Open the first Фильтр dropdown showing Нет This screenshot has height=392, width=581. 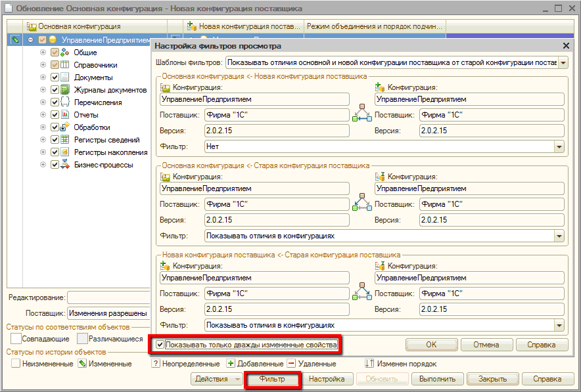(559, 147)
